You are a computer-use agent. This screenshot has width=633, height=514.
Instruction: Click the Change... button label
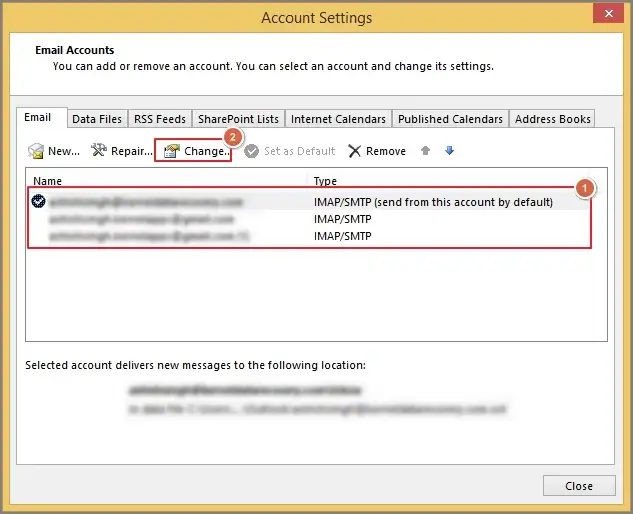(x=207, y=151)
